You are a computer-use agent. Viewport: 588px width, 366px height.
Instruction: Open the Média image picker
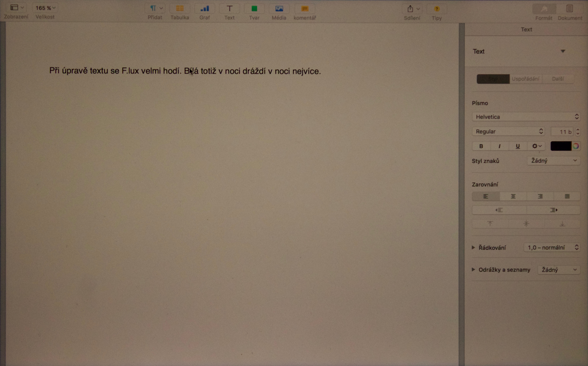click(x=279, y=9)
